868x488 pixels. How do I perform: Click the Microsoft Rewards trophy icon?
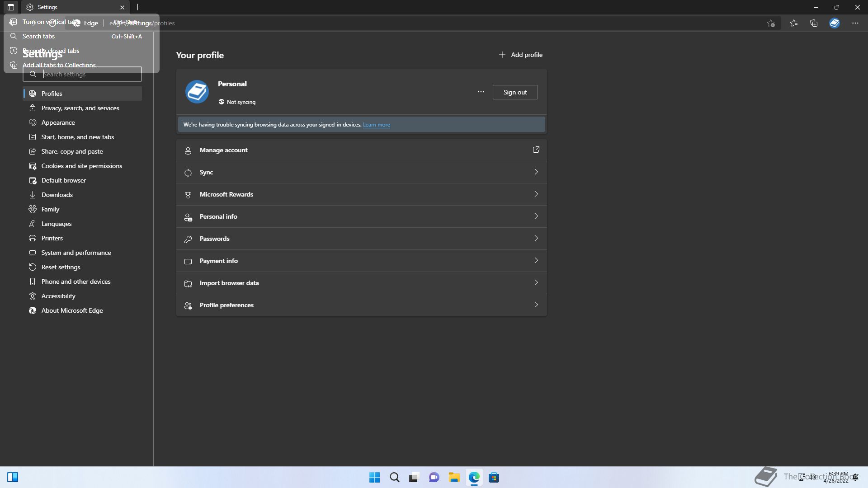pos(188,195)
